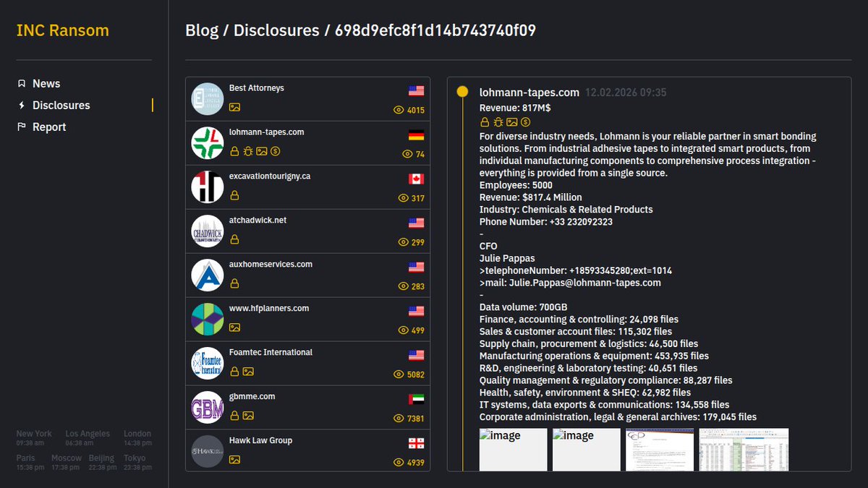Click the bookmark icon beside News

tap(22, 84)
